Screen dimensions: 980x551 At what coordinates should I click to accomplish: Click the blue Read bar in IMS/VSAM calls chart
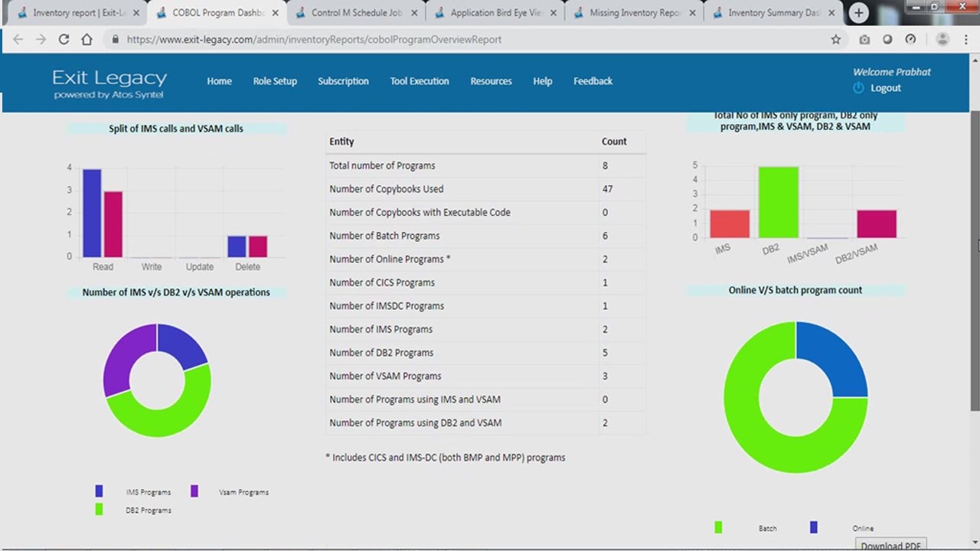[92, 214]
